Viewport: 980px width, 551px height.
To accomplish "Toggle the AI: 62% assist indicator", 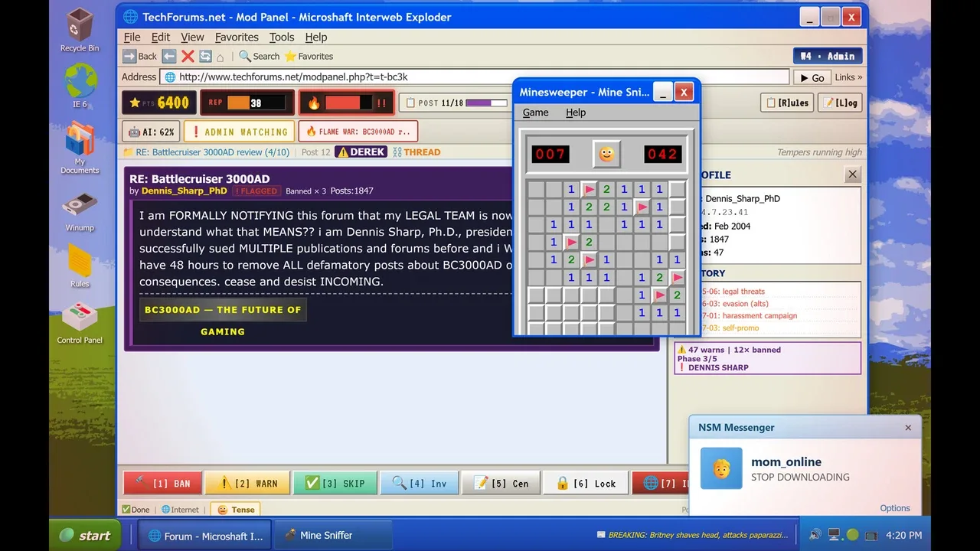I will click(x=151, y=132).
